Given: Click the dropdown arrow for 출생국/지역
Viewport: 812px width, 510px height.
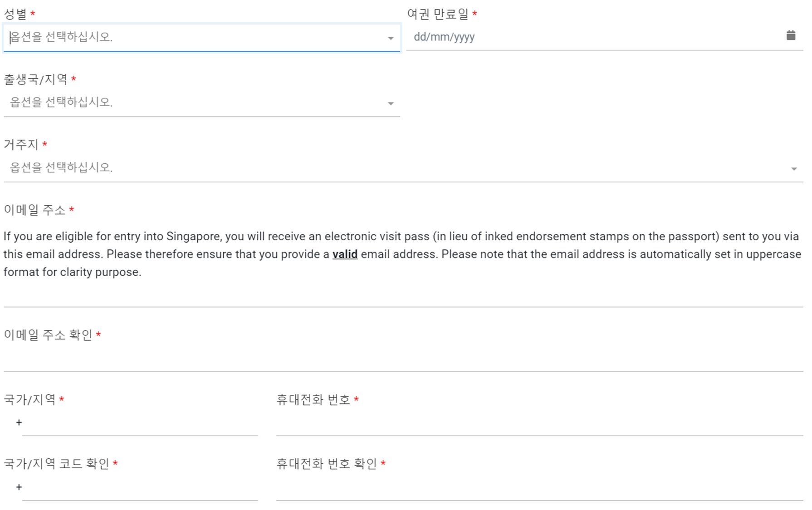Looking at the screenshot, I should (x=390, y=103).
